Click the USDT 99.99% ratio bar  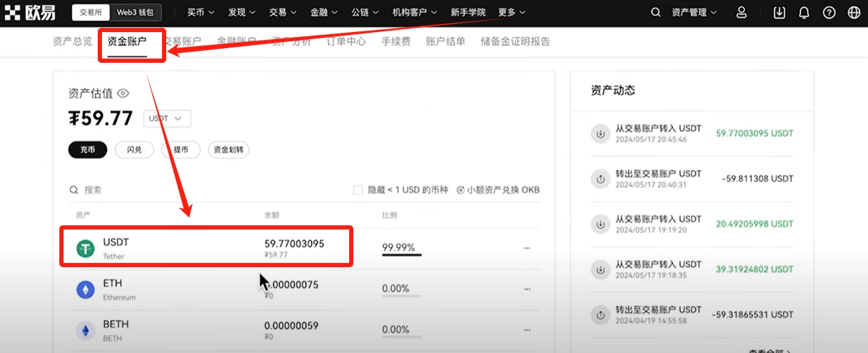pos(402,254)
